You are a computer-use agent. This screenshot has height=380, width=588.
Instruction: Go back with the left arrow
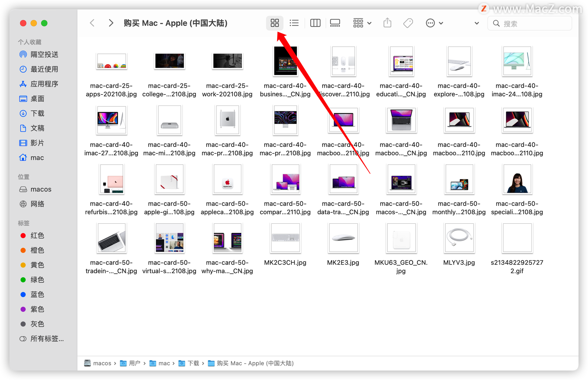92,23
